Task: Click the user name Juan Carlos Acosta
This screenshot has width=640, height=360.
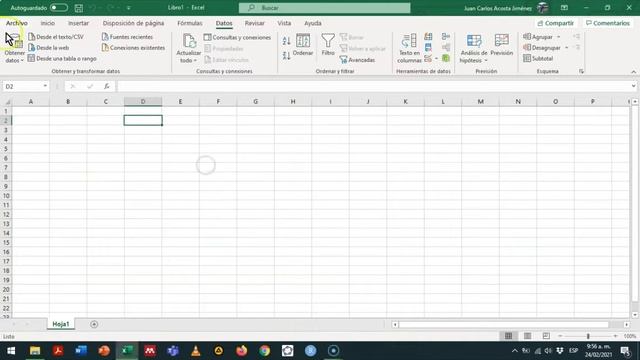Action: click(498, 8)
